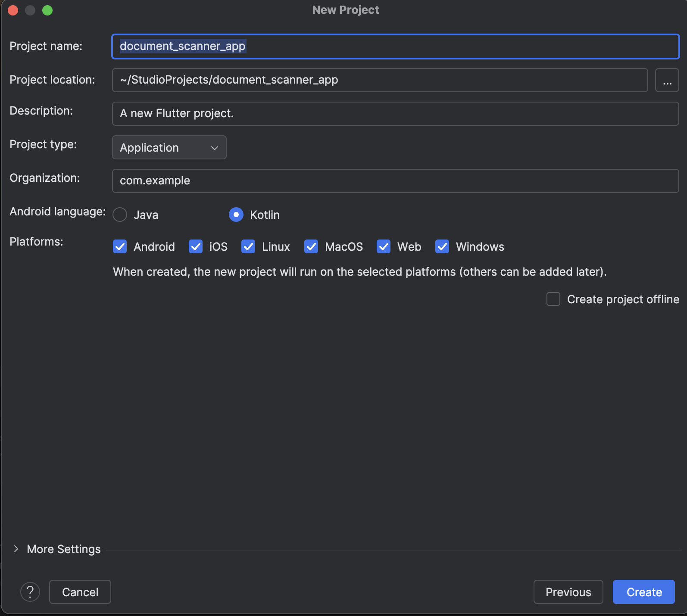Close the New Project window

pos(13,10)
